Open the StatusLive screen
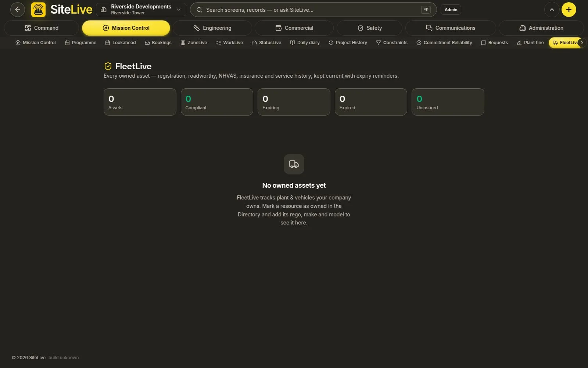This screenshot has height=368, width=588. coord(266,43)
